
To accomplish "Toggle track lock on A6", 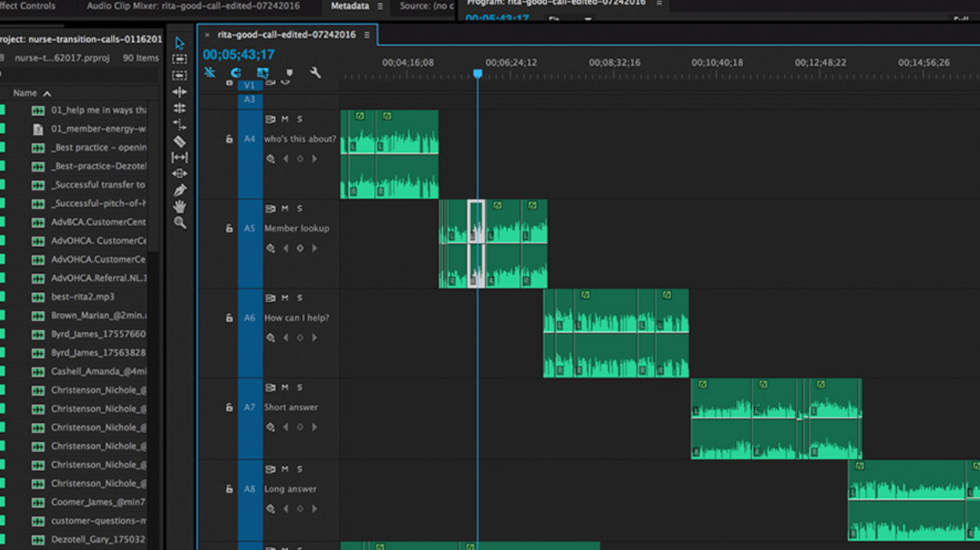I will point(229,318).
